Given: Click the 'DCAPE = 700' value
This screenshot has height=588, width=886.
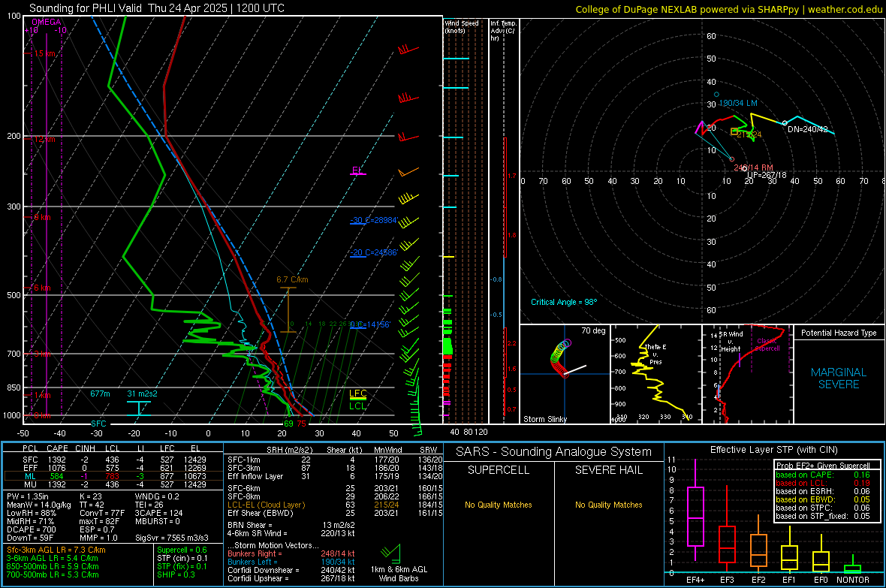Looking at the screenshot, I should [x=32, y=529].
